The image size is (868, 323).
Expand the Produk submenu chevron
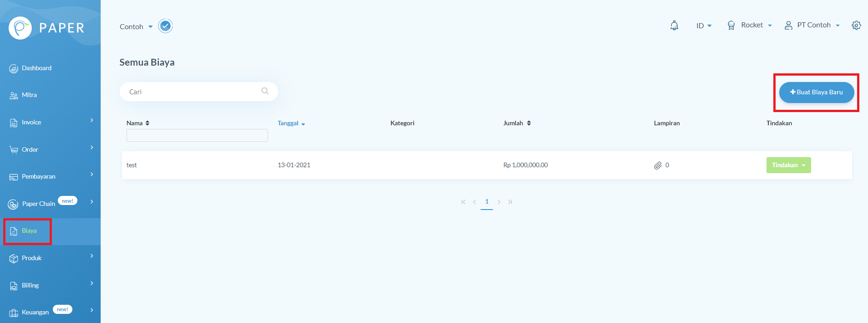point(92,256)
